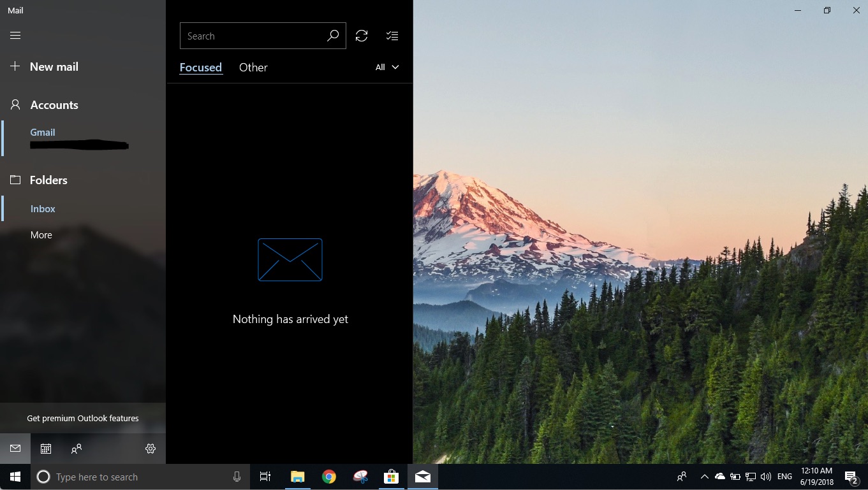Open Microsoft Store from taskbar
The image size is (868, 490).
click(x=391, y=477)
